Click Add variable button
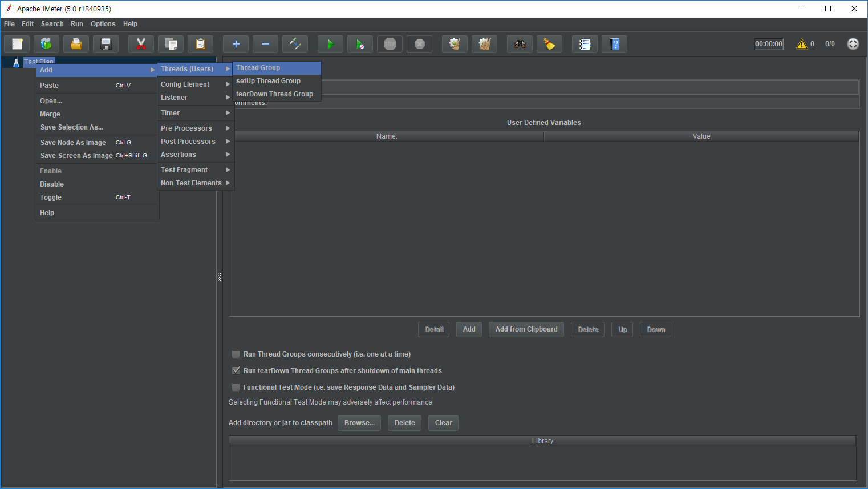 pos(469,330)
